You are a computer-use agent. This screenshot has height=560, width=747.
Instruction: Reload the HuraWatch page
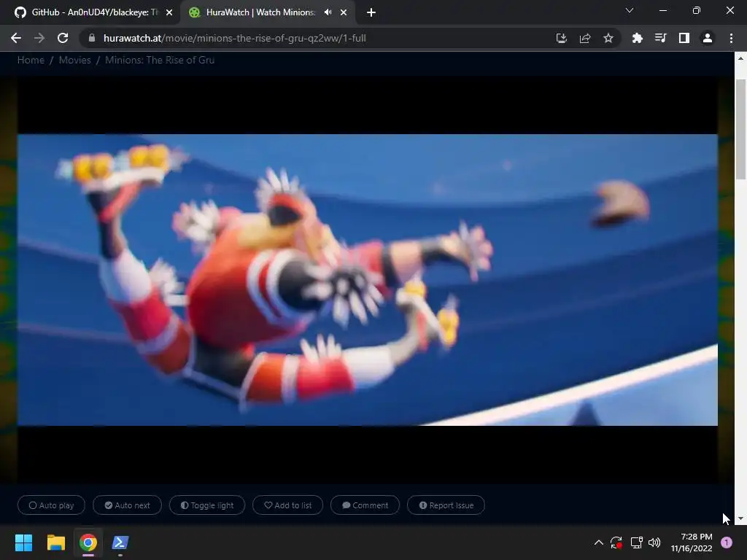click(x=63, y=38)
